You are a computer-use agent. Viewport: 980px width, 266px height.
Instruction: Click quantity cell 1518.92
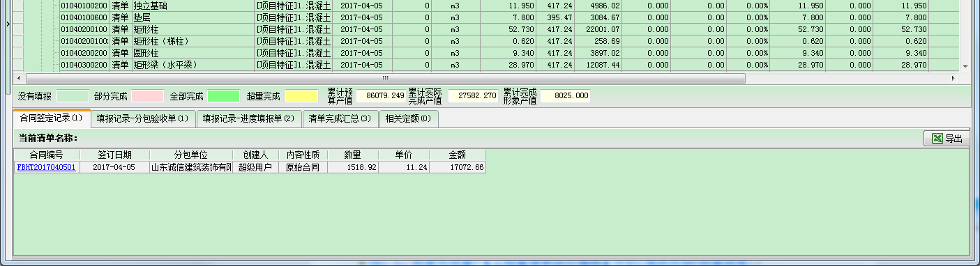[x=353, y=168]
